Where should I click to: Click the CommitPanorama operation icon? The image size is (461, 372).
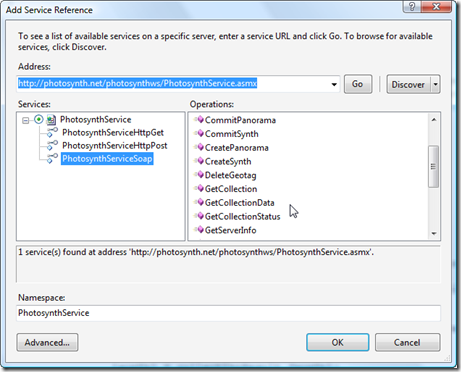point(200,120)
